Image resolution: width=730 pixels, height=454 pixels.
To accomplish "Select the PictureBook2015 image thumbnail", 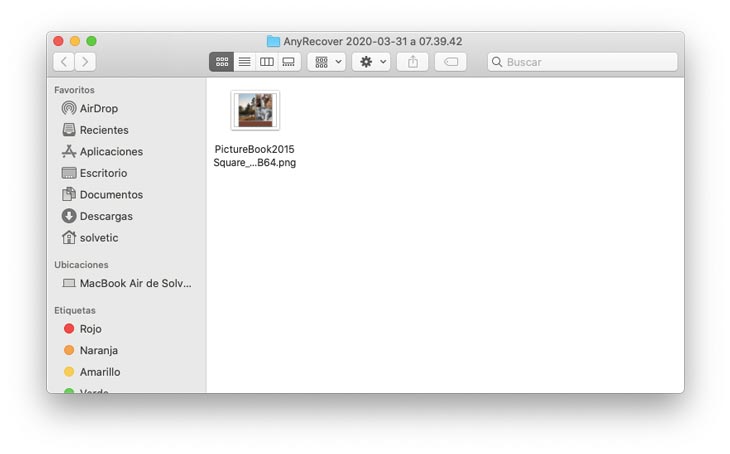I will click(x=255, y=110).
